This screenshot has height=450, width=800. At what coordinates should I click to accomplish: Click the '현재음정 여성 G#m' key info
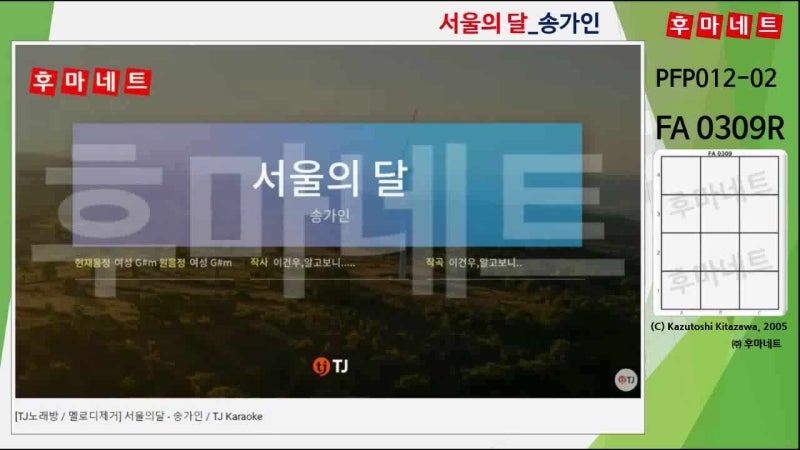(115, 263)
